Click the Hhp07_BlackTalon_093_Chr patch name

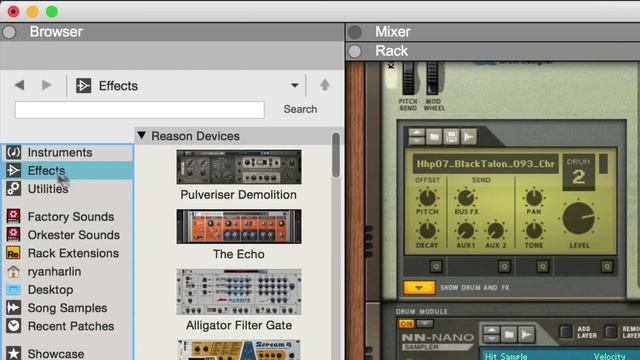point(485,164)
